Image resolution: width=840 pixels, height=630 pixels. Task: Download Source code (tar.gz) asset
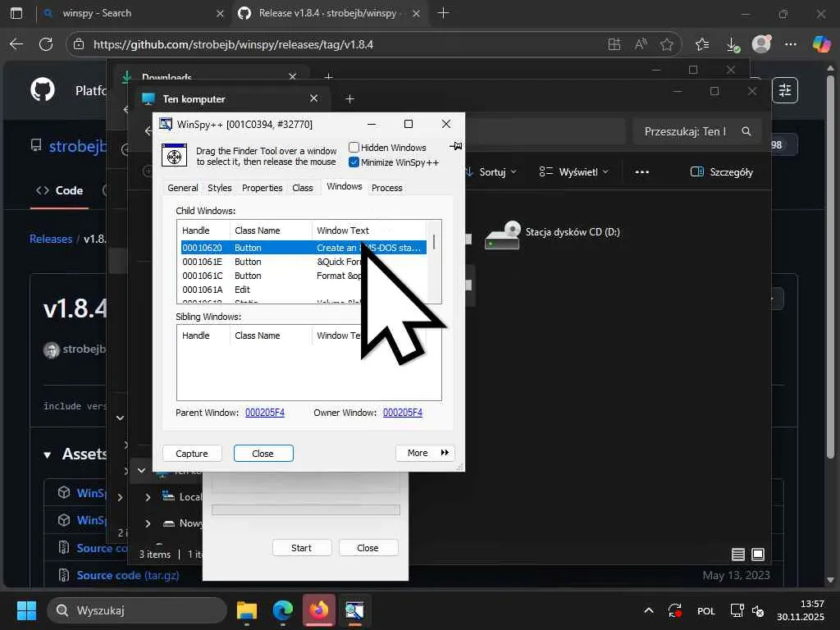pyautogui.click(x=127, y=575)
